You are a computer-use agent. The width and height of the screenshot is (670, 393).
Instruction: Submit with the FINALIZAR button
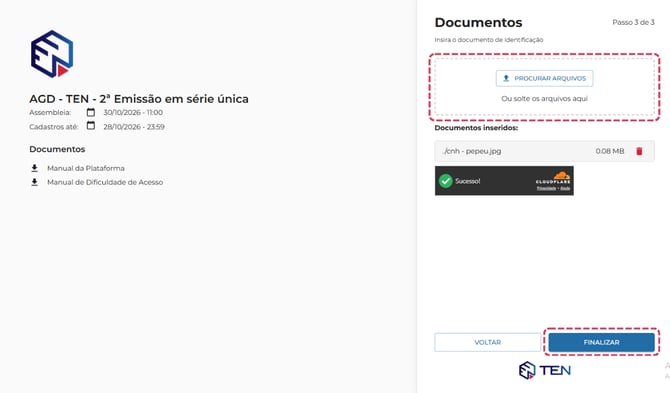point(601,343)
